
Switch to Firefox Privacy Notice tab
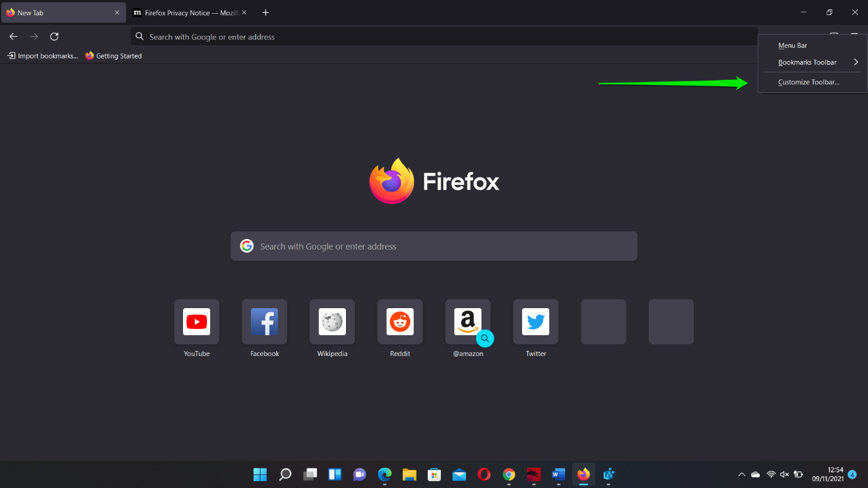(187, 13)
